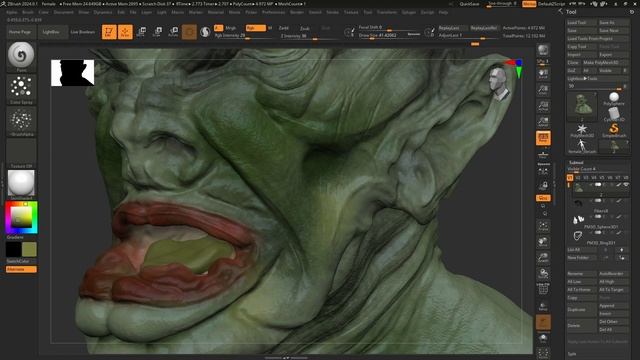Select the SimpleBrush tool

click(x=613, y=130)
